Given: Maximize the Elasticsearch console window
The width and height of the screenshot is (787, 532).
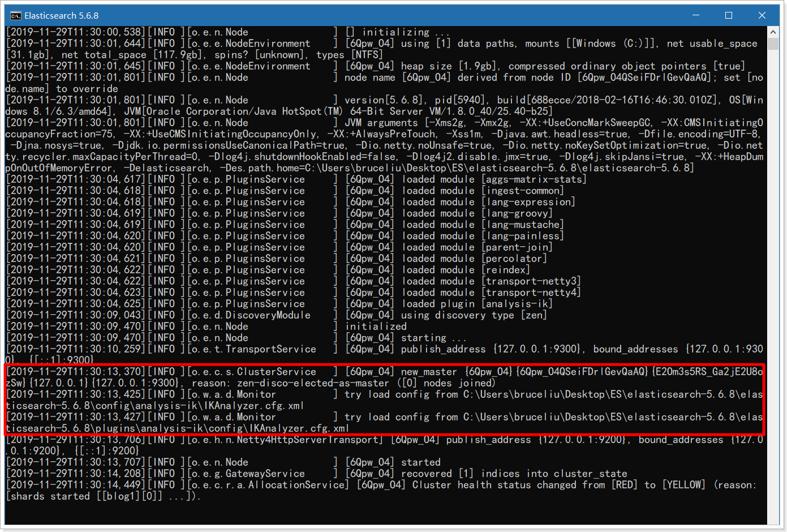Looking at the screenshot, I should tap(729, 15).
